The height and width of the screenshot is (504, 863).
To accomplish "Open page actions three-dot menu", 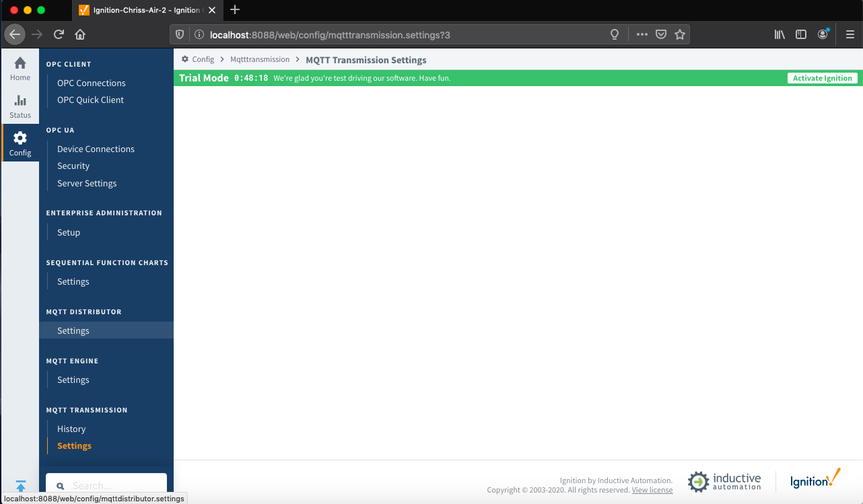I will 642,34.
